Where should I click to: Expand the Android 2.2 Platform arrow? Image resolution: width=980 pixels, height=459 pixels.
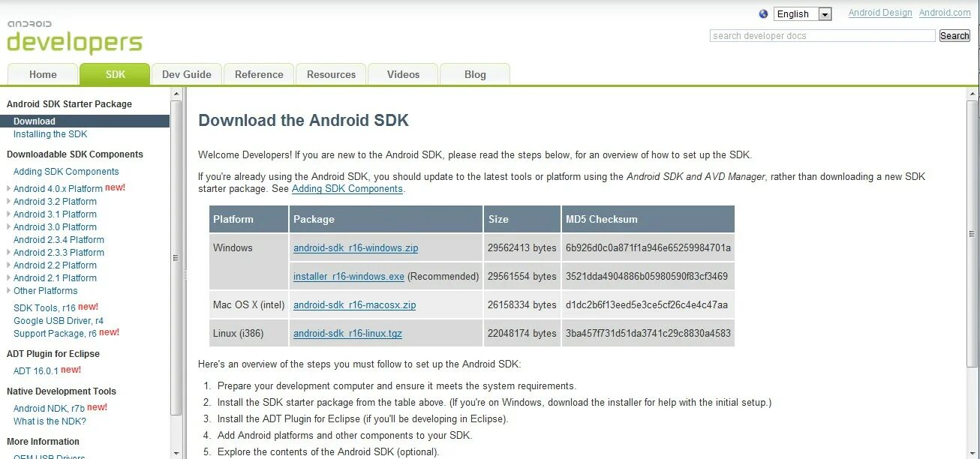pyautogui.click(x=8, y=265)
